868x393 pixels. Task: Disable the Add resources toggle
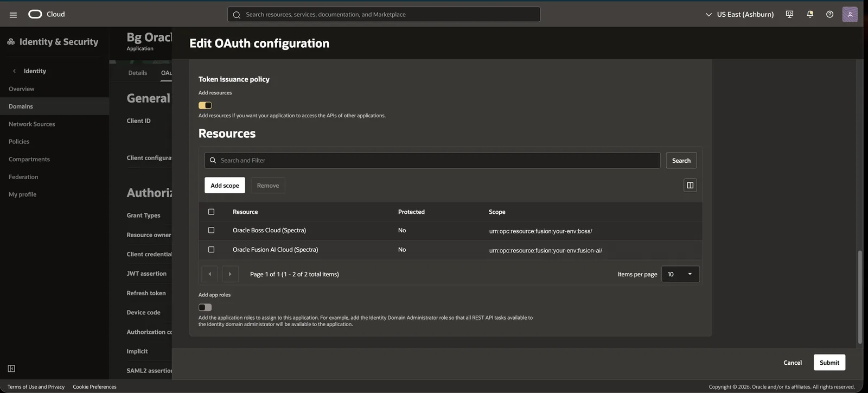(x=205, y=105)
